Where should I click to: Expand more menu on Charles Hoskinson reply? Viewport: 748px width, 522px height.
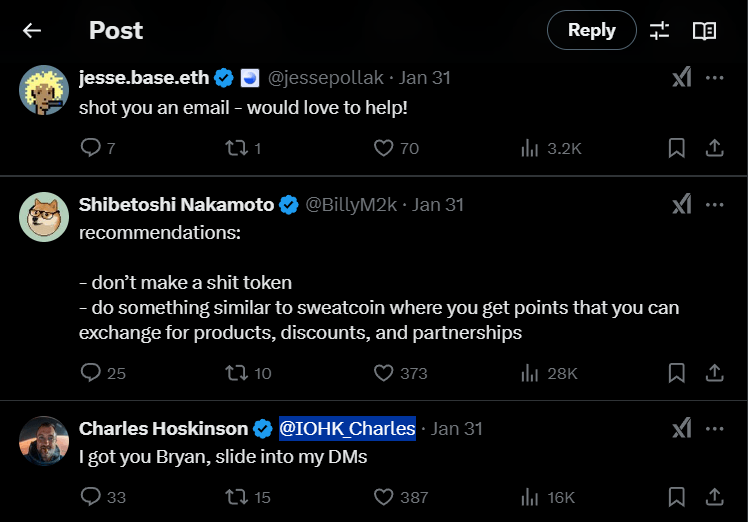pos(714,428)
